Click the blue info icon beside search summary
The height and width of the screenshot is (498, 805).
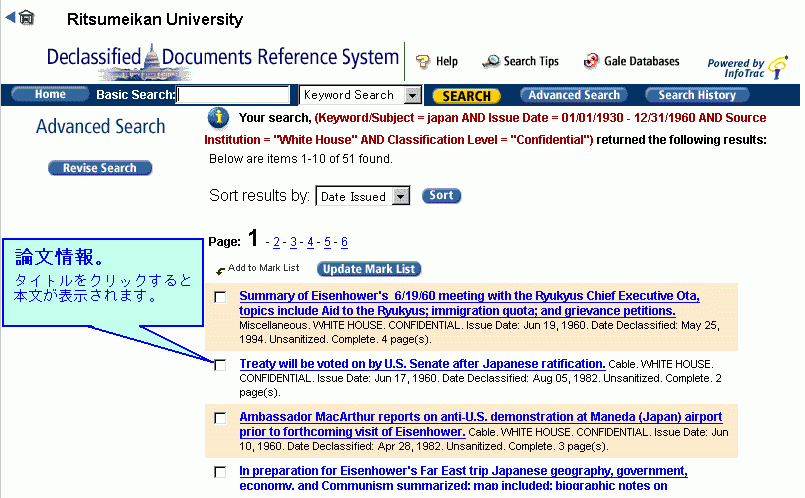coord(220,118)
